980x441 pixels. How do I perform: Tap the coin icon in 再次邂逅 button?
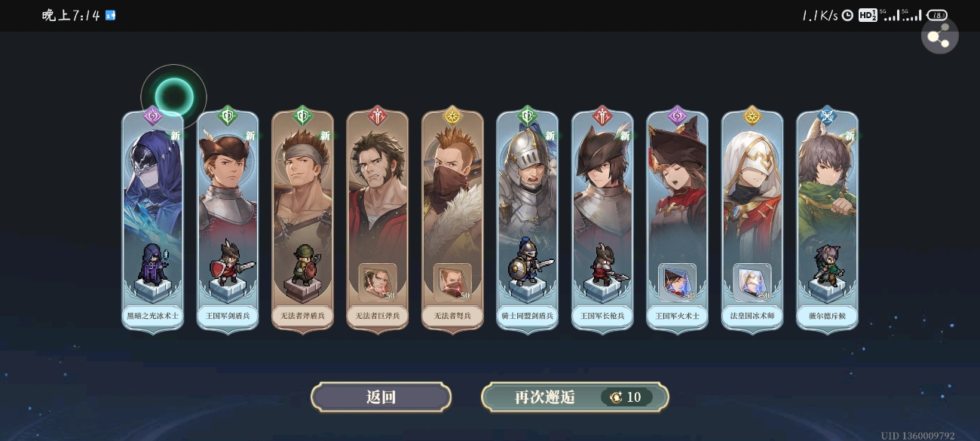pyautogui.click(x=616, y=397)
